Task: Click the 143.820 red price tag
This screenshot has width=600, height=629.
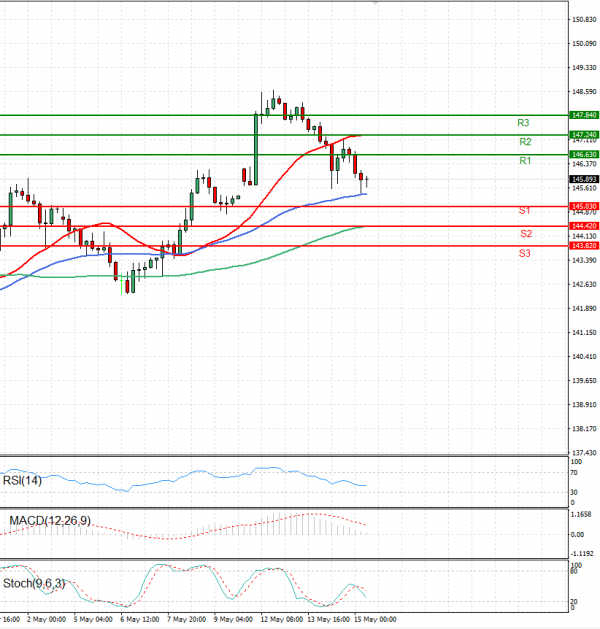Action: (583, 245)
